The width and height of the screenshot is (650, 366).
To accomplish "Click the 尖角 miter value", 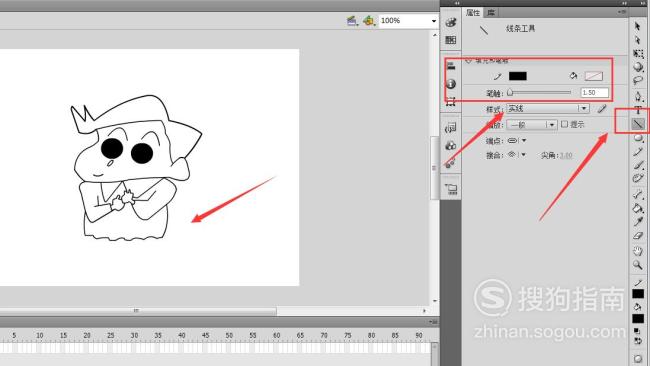I will [x=566, y=155].
